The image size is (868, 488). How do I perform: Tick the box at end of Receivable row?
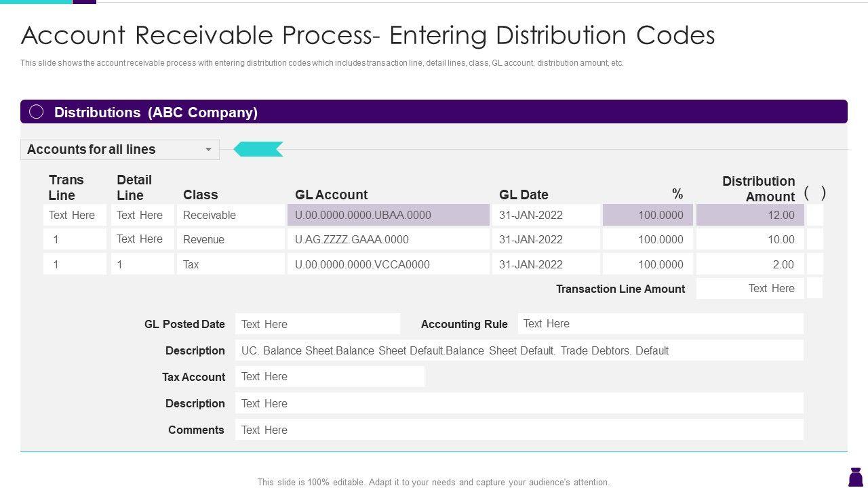(814, 216)
